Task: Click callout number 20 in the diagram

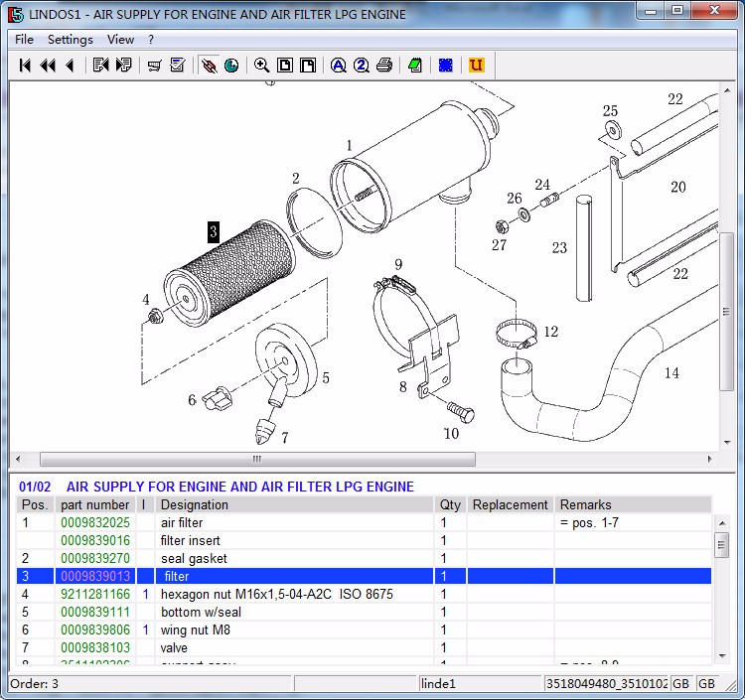Action: tap(678, 187)
